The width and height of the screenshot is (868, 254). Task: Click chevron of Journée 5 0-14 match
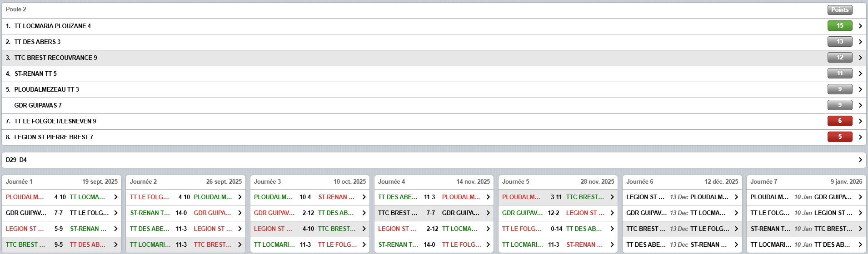[612, 229]
